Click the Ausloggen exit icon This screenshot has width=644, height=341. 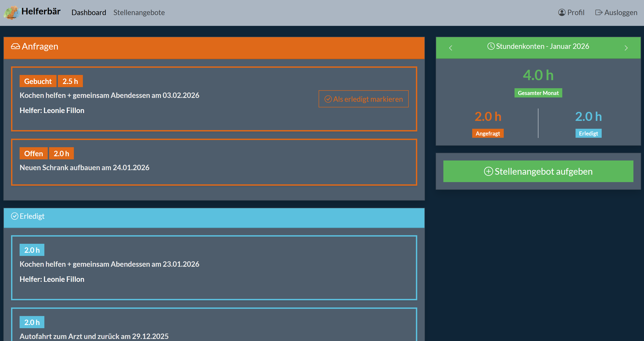[599, 12]
